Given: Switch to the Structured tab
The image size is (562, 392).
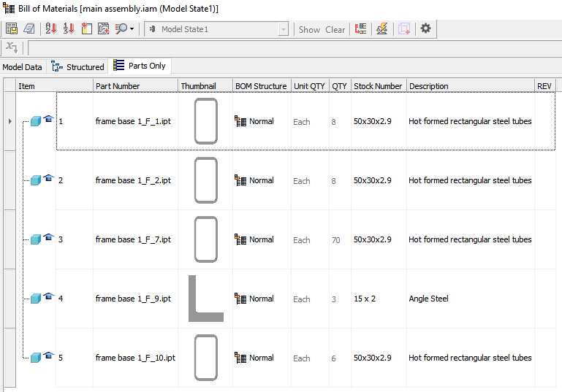Looking at the screenshot, I should pos(77,67).
